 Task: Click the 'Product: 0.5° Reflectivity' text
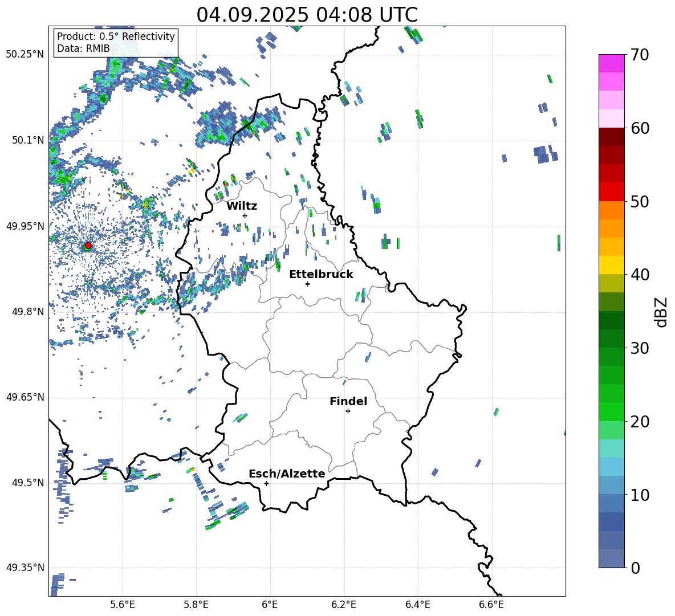point(116,36)
